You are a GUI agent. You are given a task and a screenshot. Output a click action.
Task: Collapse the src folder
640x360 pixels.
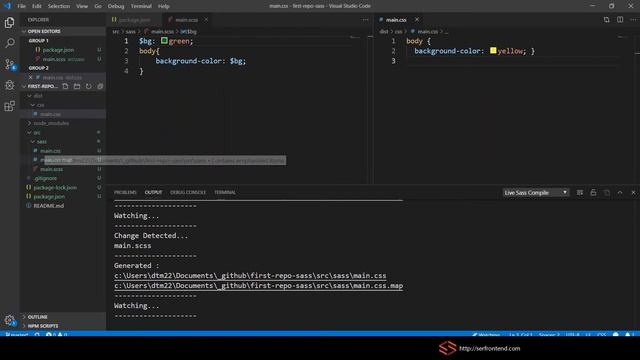click(37, 132)
